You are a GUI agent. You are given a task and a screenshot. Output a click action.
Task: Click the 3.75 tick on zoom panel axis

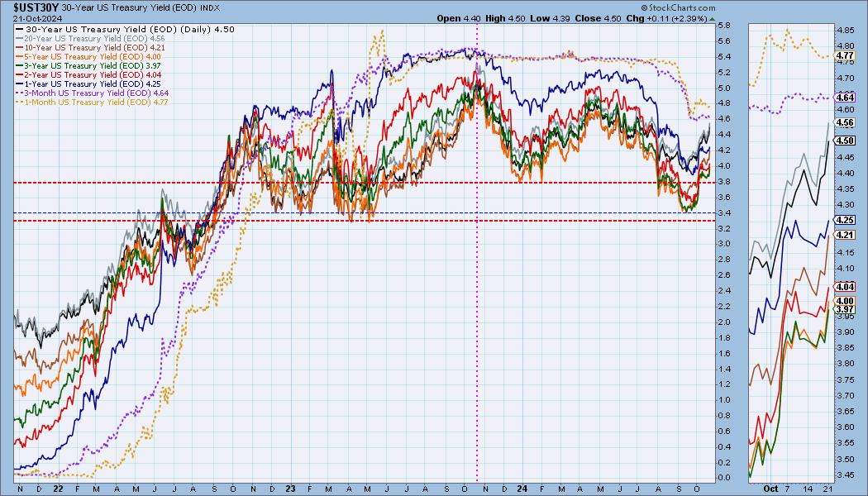coord(845,379)
